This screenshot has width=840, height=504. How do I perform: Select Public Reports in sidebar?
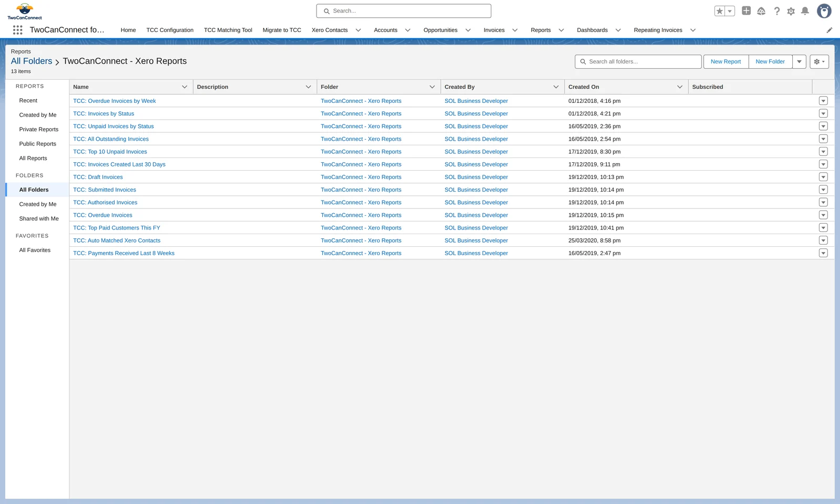37,144
